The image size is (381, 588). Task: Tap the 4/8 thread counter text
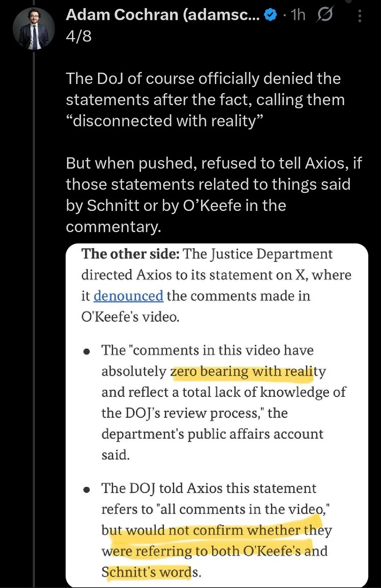(x=79, y=36)
